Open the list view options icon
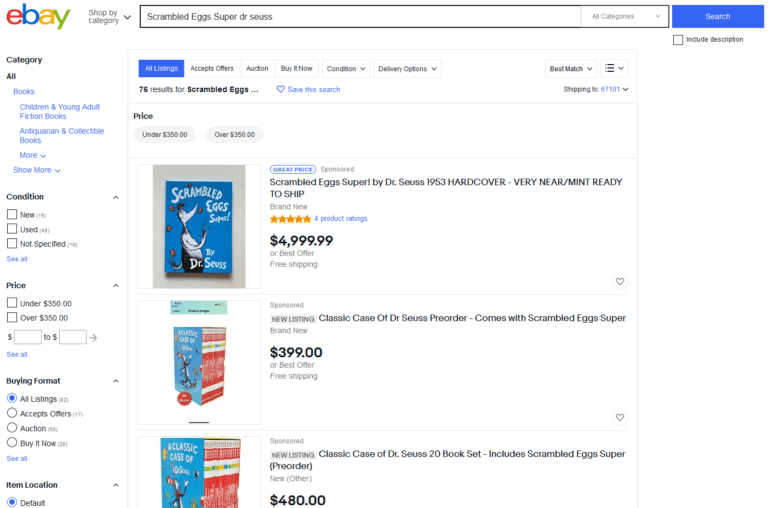Screen dimensions: 768x508 (614, 68)
